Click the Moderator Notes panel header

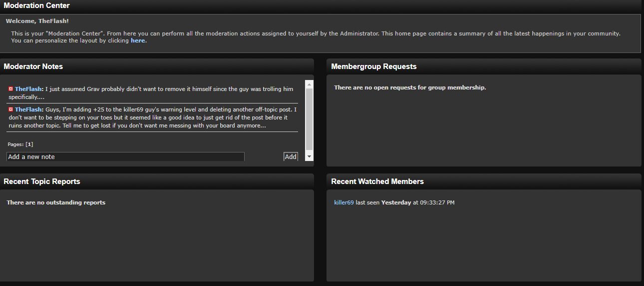point(33,66)
